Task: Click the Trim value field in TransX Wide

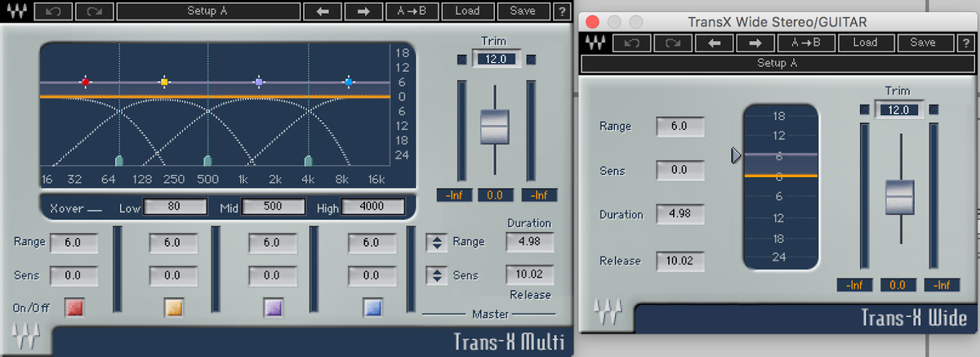Action: [x=898, y=109]
